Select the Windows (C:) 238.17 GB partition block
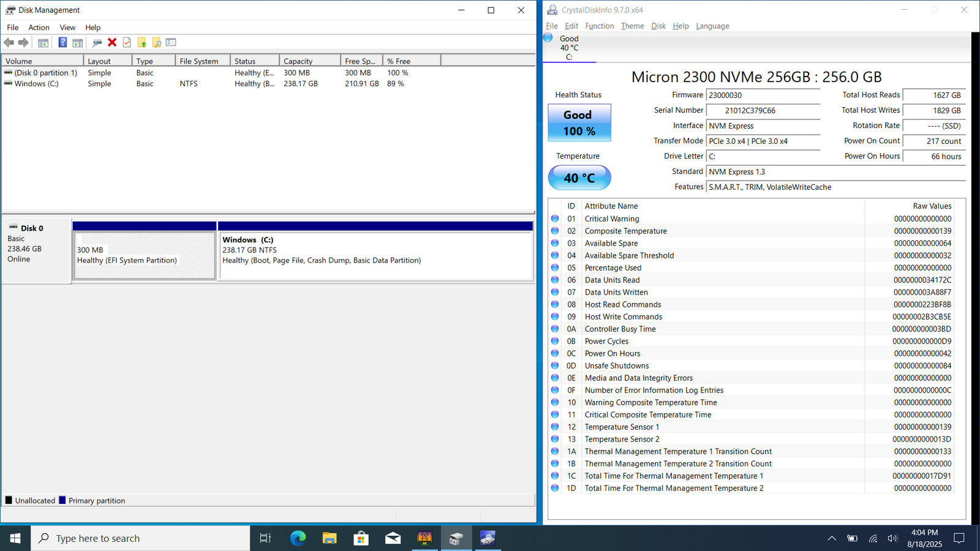Image resolution: width=980 pixels, height=551 pixels. [375, 256]
